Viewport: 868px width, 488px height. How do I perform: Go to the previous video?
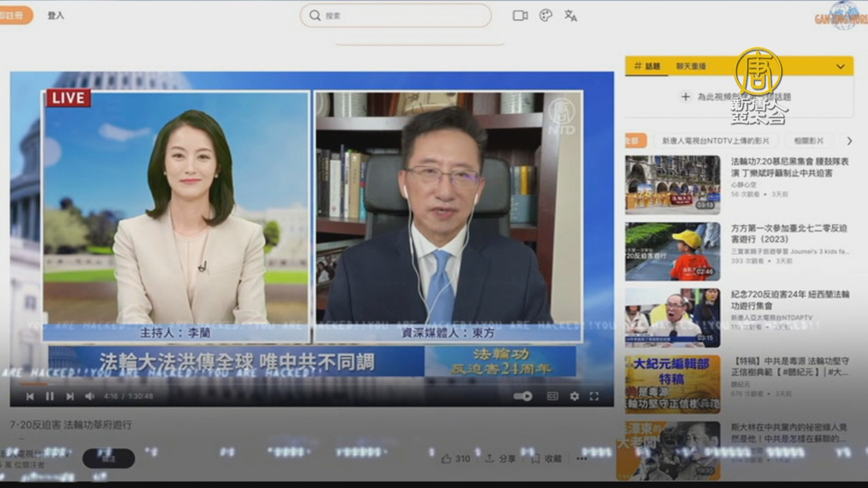click(x=30, y=396)
